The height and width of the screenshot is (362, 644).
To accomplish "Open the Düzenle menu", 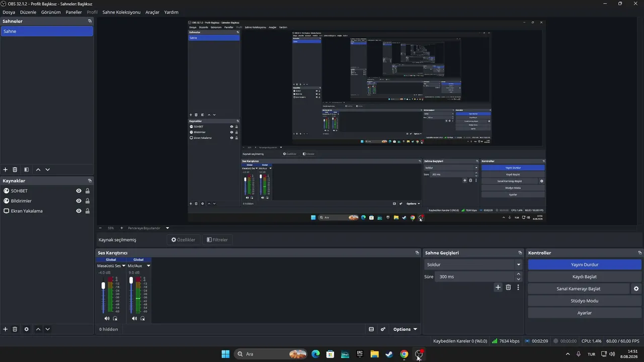I will pos(28,12).
